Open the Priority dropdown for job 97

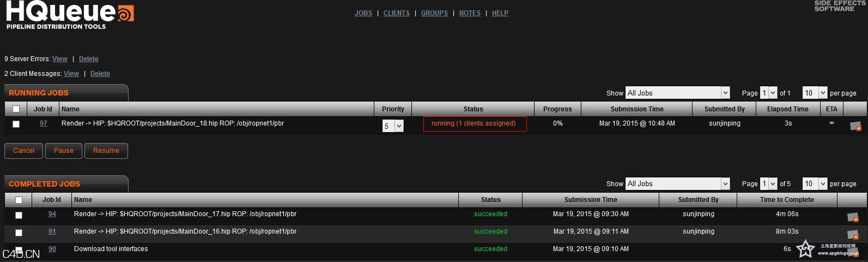393,126
